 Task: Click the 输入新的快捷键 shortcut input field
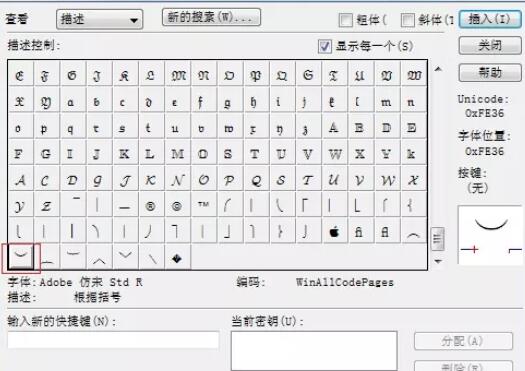click(x=113, y=340)
